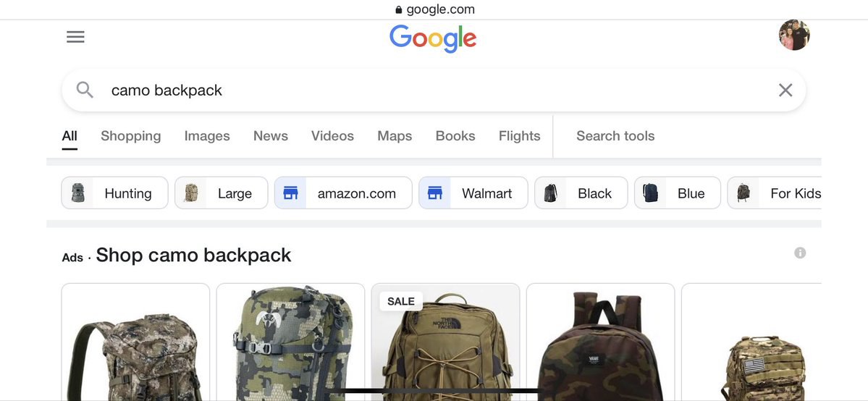The image size is (868, 401).
Task: Click the ads info icon
Action: point(800,253)
